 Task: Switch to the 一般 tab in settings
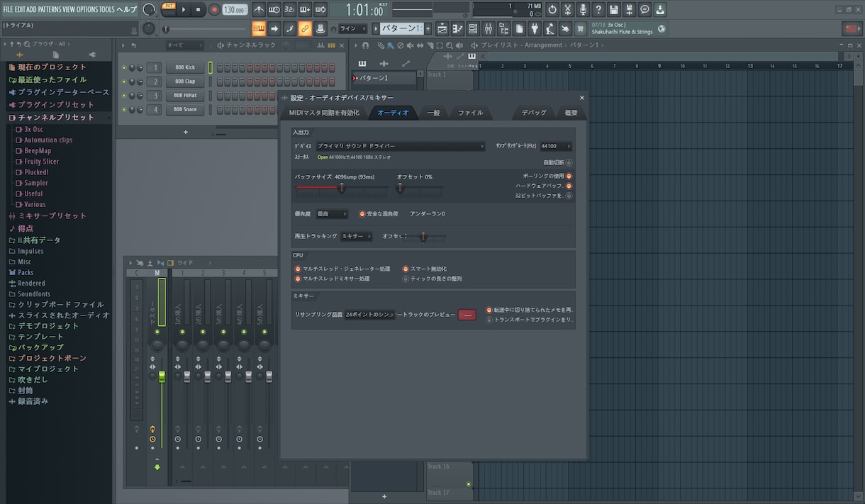[433, 113]
